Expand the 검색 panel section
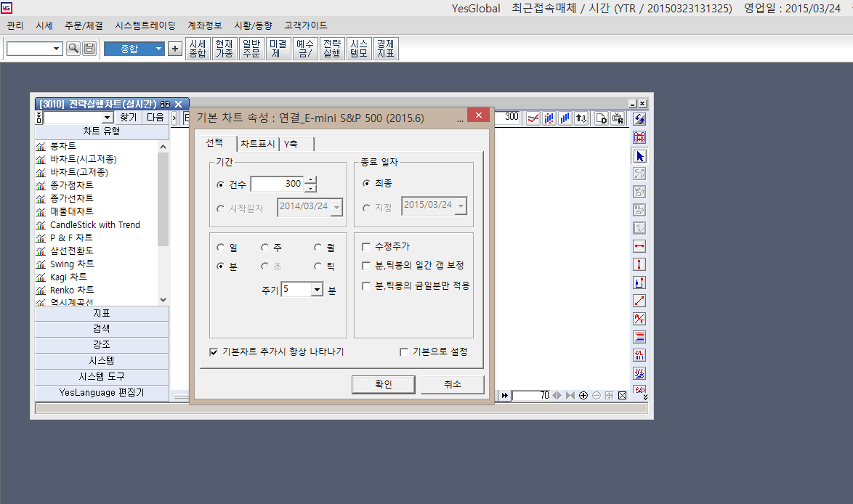The image size is (853, 504). pyautogui.click(x=102, y=329)
